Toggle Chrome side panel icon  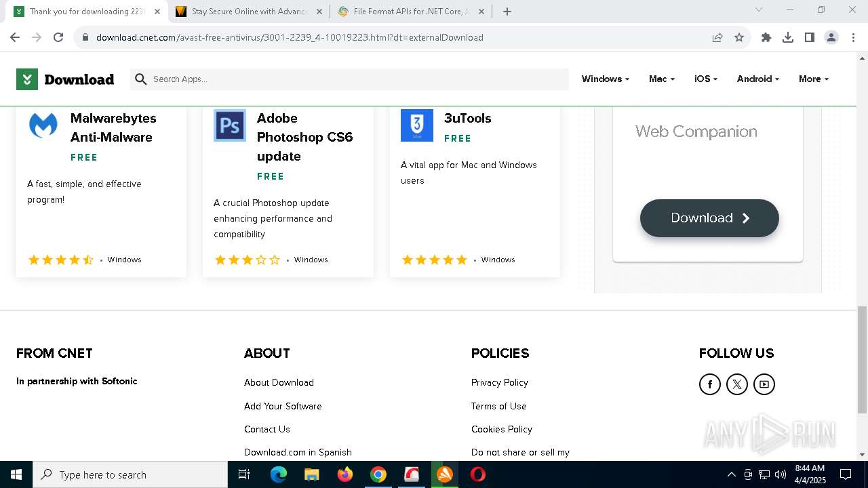[810, 37]
